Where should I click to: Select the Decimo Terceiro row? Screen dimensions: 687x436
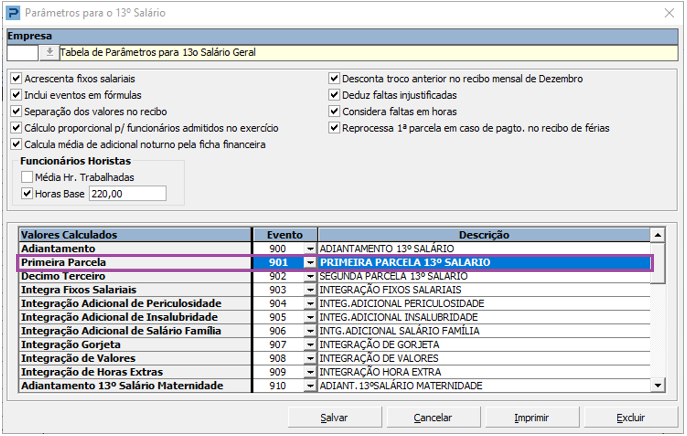tap(133, 276)
